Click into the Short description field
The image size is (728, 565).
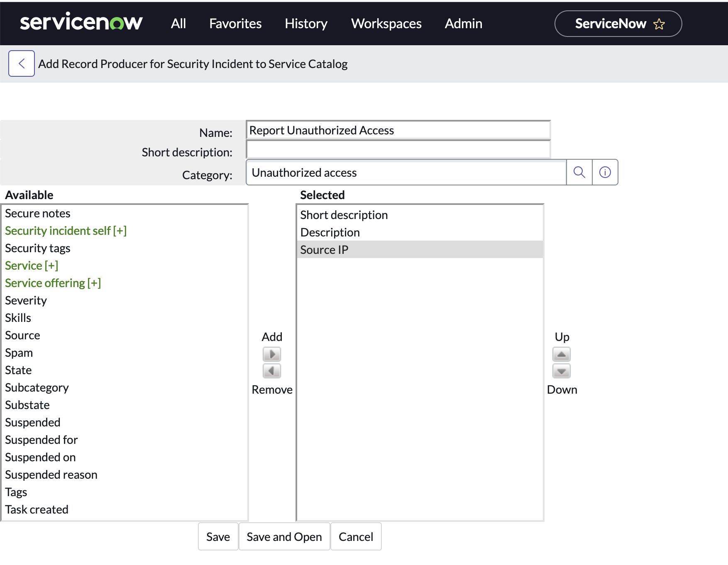398,150
